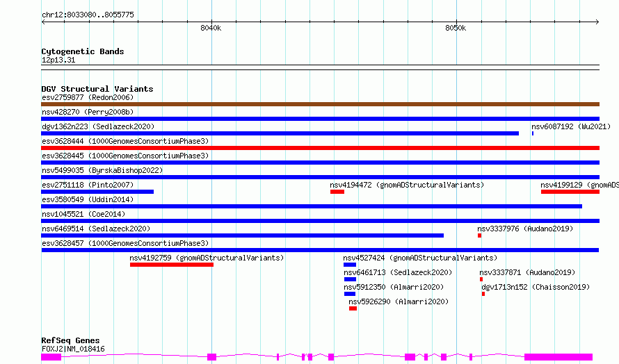Click the DGV Structural Variants track title
The height and width of the screenshot is (364, 619).
click(97, 89)
